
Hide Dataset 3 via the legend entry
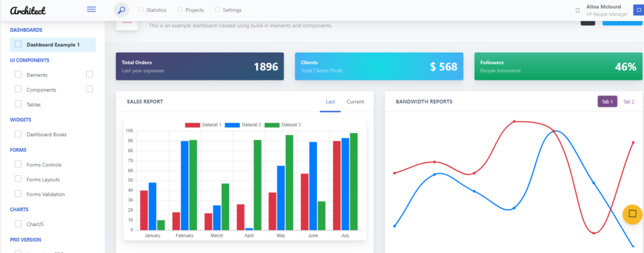282,125
